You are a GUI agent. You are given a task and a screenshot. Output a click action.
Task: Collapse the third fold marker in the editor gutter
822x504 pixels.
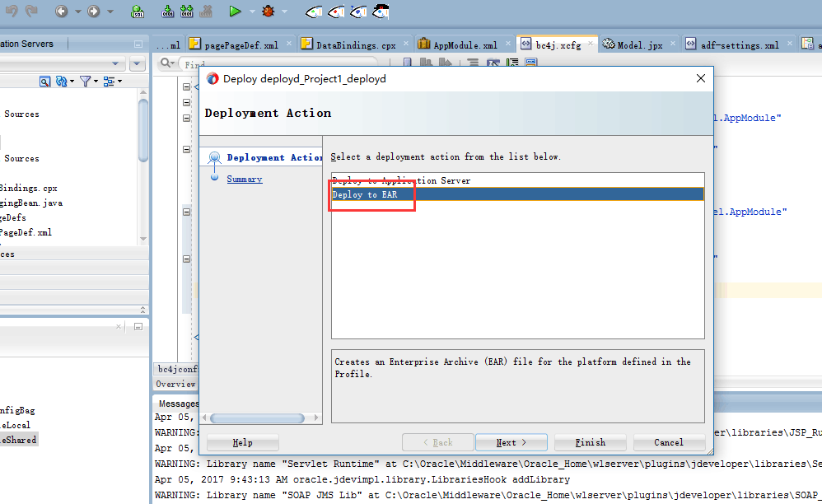click(187, 119)
